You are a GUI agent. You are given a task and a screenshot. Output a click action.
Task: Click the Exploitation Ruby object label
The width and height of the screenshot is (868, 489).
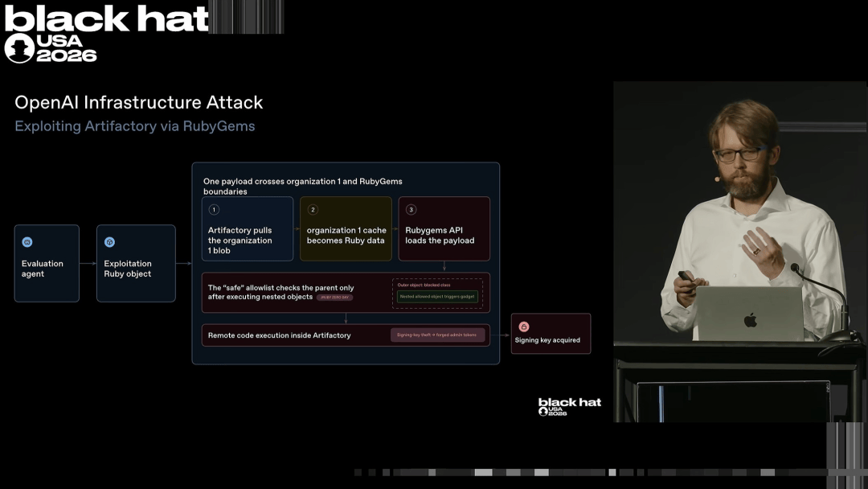pos(128,269)
